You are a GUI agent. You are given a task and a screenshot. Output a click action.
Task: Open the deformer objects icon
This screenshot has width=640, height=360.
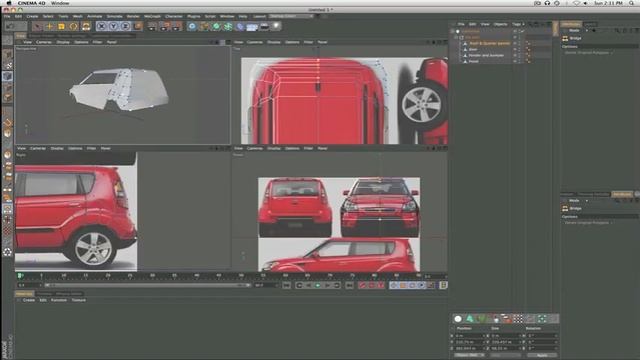[x=240, y=27]
